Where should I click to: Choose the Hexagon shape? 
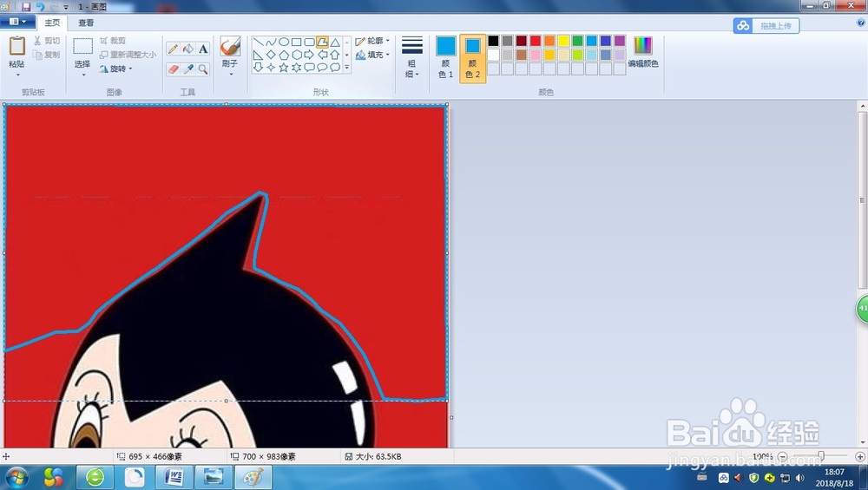pos(296,55)
